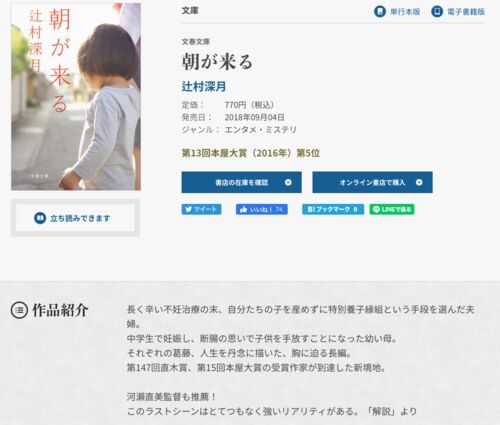Viewport: 500px width, 425px height.
Task: Expand the 書店の在庫を確認 dropdown arrow
Action: click(288, 182)
